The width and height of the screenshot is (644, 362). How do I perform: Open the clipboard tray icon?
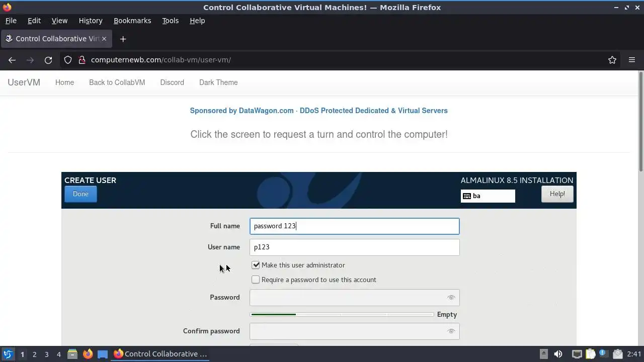(x=591, y=354)
